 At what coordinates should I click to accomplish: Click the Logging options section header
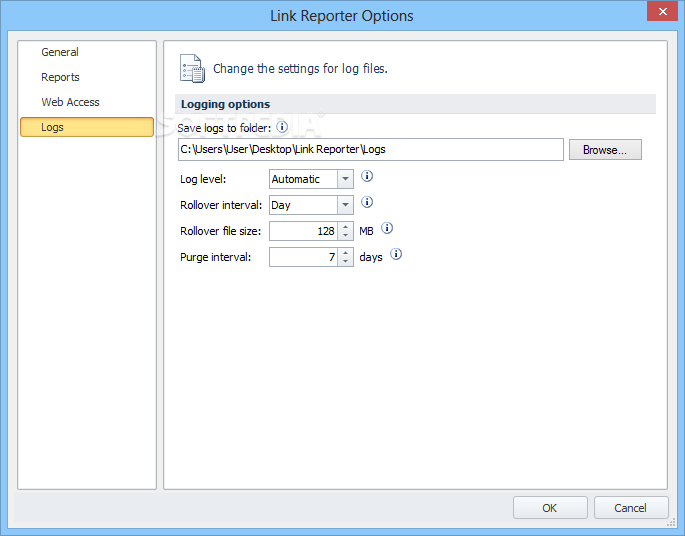(x=415, y=104)
